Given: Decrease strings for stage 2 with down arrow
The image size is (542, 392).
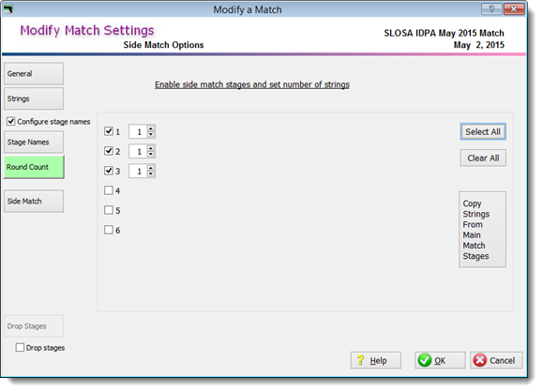Looking at the screenshot, I should click(x=151, y=154).
